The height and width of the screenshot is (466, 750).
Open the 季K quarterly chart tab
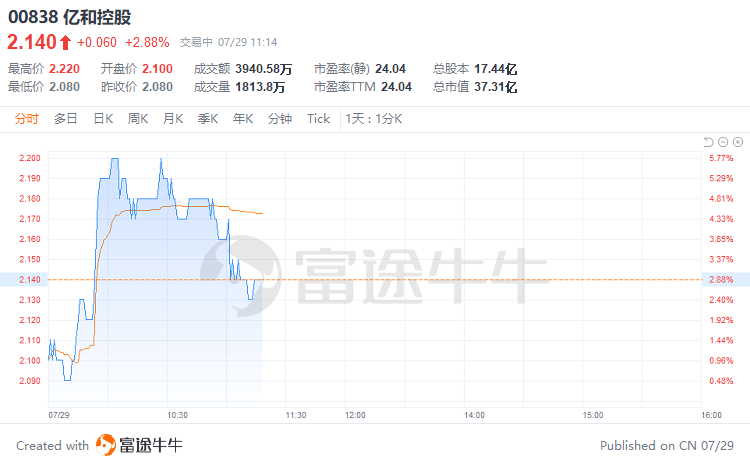[x=208, y=118]
